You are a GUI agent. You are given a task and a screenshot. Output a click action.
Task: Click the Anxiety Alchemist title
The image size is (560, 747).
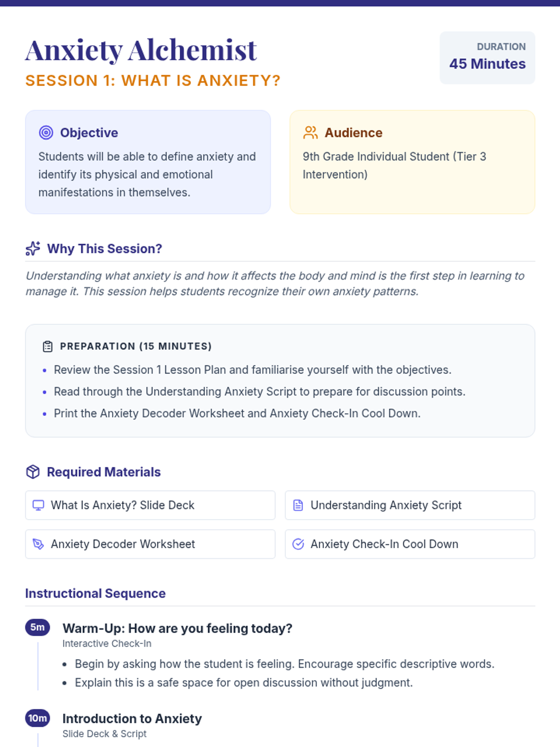tap(141, 50)
